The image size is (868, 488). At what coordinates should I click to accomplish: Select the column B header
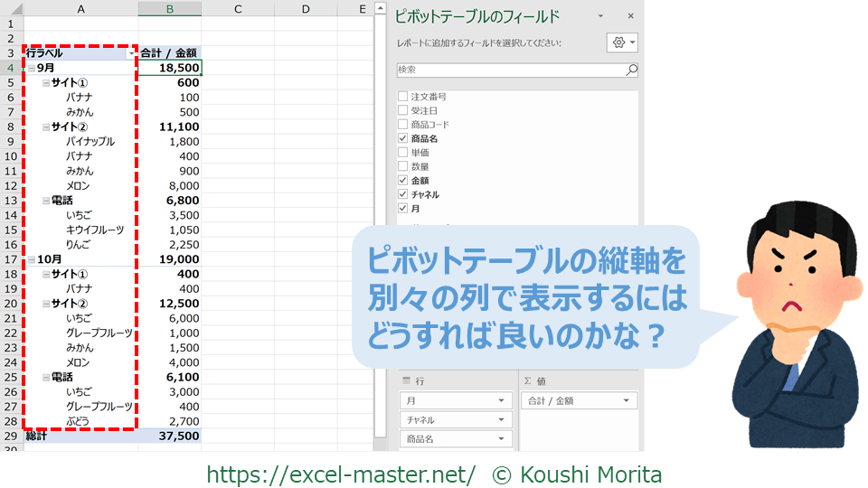click(x=169, y=9)
